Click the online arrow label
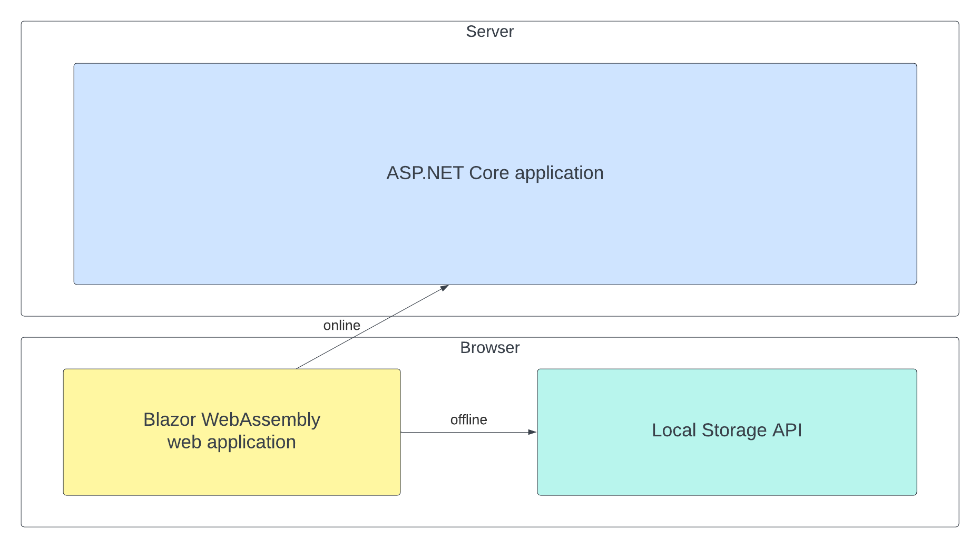The height and width of the screenshot is (548, 980). [341, 325]
